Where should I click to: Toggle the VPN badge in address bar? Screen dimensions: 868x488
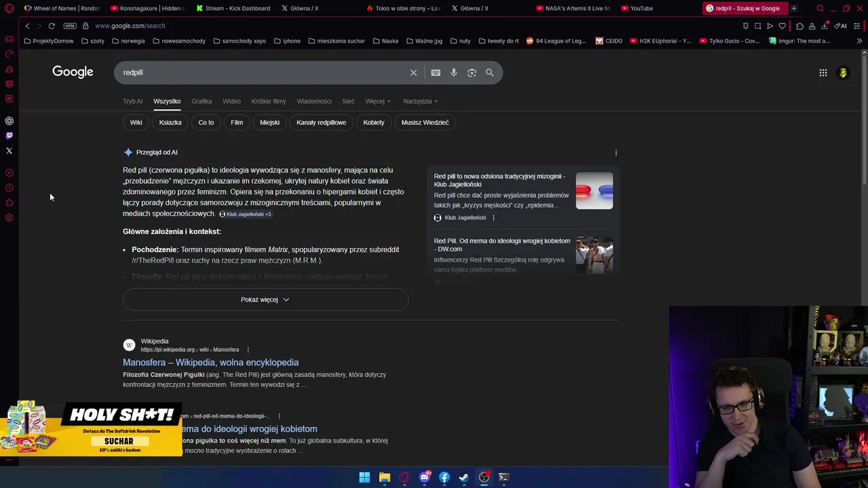tap(70, 26)
